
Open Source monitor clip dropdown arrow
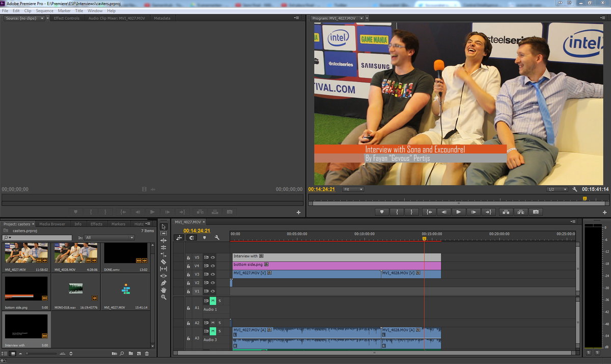42,18
